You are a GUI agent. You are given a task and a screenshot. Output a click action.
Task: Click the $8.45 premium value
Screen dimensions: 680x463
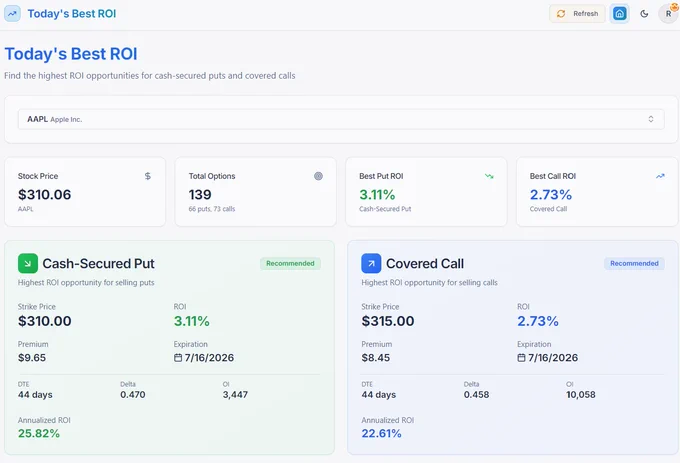(376, 358)
